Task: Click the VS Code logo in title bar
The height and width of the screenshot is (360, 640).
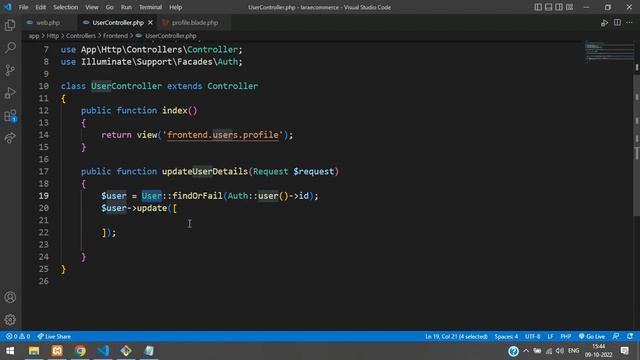Action: 8,7
